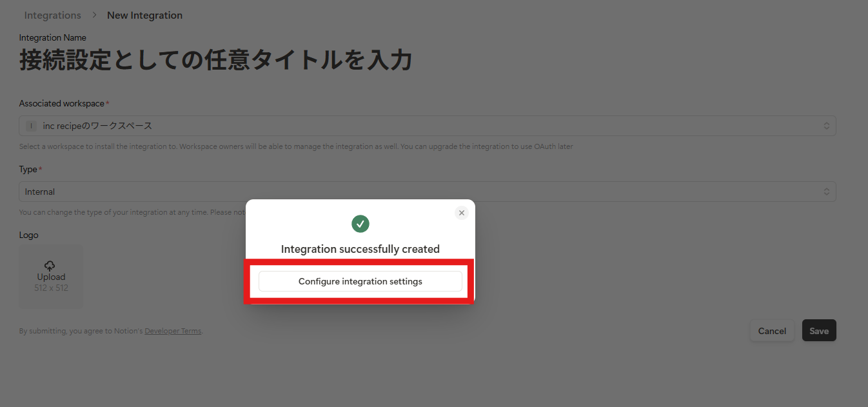The height and width of the screenshot is (407, 868).
Task: Open the Associated workspace dropdown
Action: (x=428, y=126)
